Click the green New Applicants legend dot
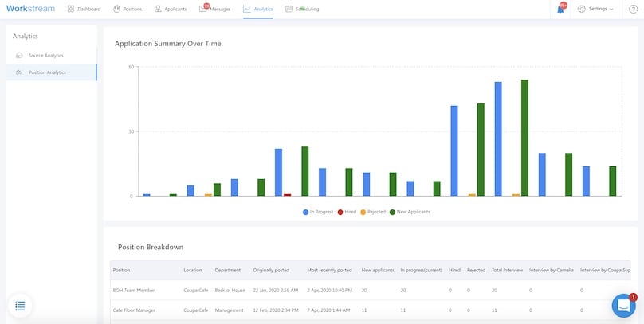This screenshot has height=324, width=644. click(392, 212)
